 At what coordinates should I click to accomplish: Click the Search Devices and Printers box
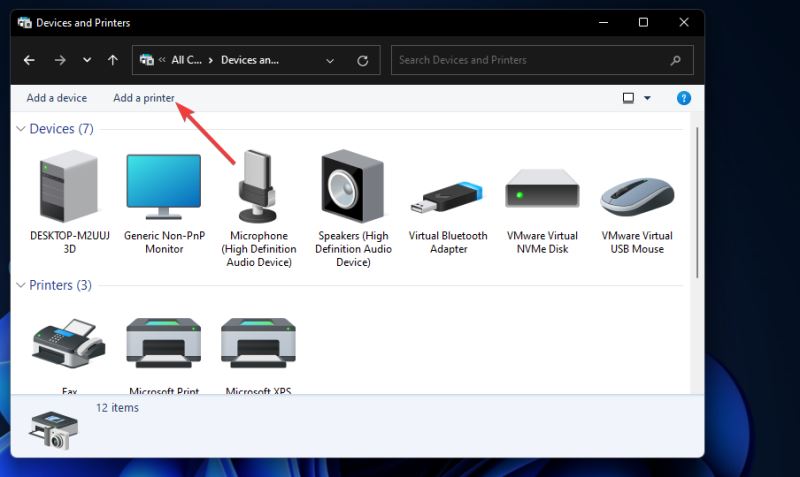click(530, 60)
